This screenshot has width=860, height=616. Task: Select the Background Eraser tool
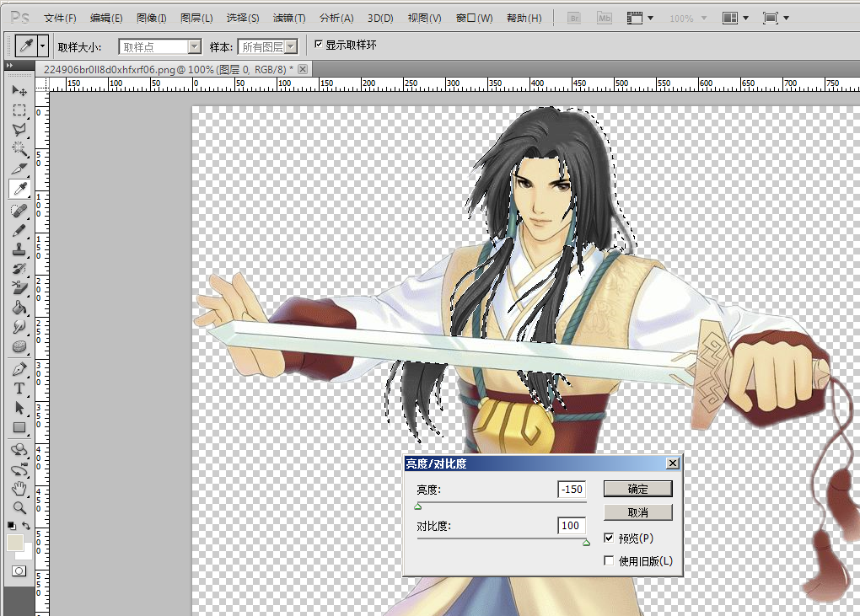[x=19, y=288]
